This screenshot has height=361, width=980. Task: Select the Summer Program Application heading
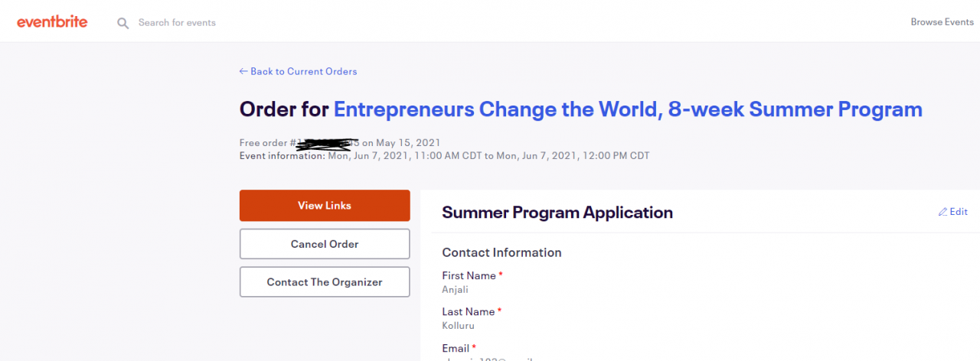coord(557,213)
